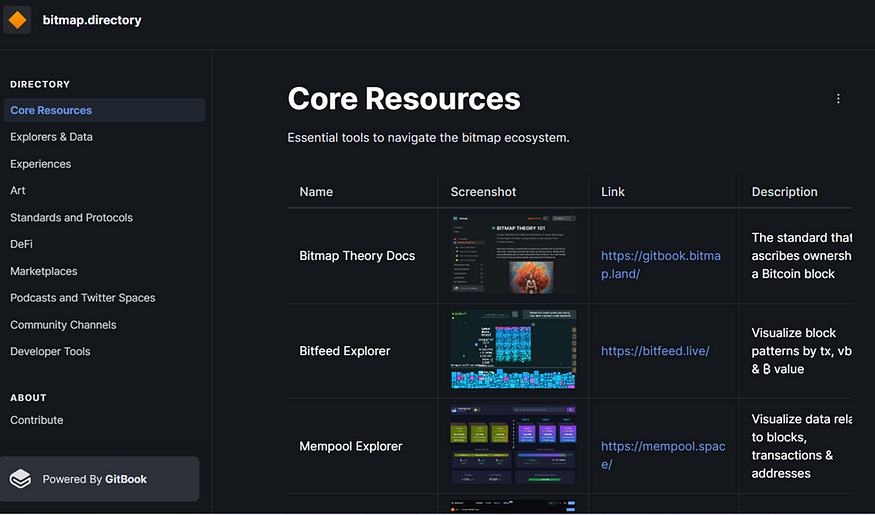Open the Contribute page under About
This screenshot has height=515, width=875.
pos(37,420)
